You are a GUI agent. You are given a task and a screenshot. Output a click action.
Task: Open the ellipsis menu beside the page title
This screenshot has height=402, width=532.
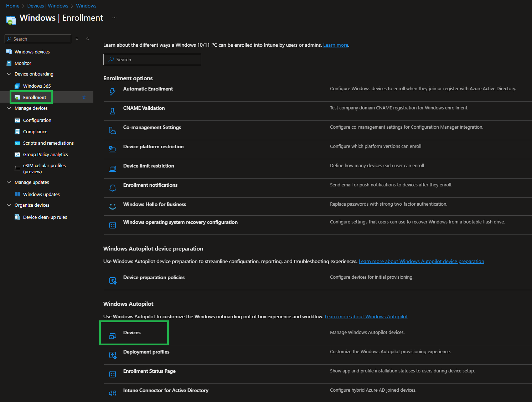pyautogui.click(x=114, y=18)
